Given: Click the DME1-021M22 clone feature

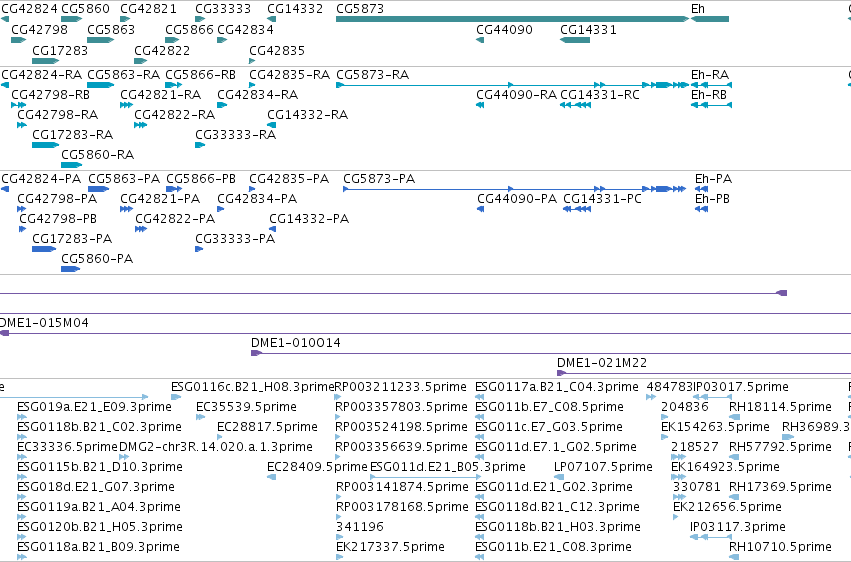Looking at the screenshot, I should click(x=704, y=373).
